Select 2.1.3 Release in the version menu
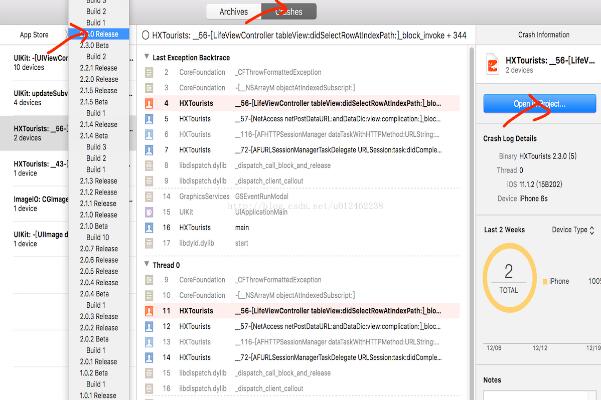601x400 pixels. pos(99,181)
